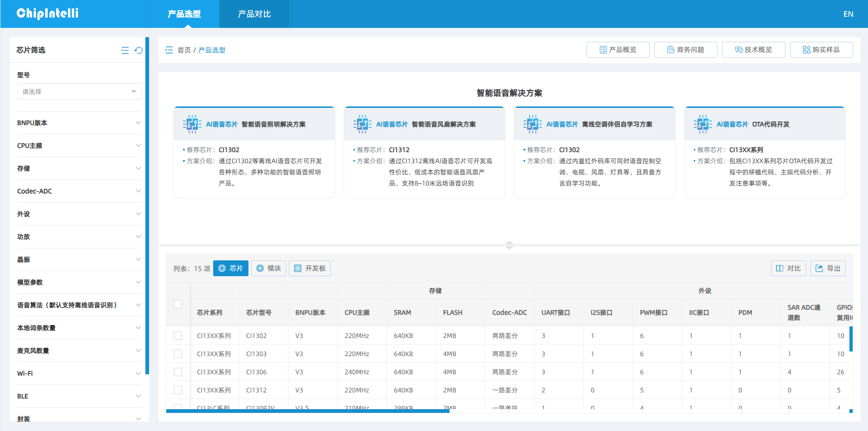Viewport: 868px width, 431px height.
Task: Export the table with 导出
Action: coord(828,268)
